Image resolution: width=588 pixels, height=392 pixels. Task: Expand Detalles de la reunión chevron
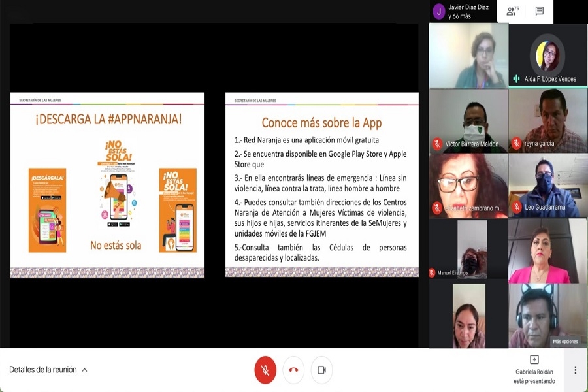point(84,370)
